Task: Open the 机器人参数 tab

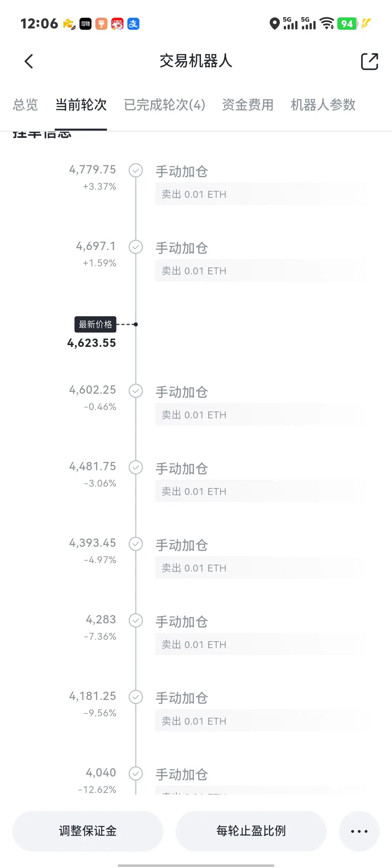Action: (x=323, y=105)
